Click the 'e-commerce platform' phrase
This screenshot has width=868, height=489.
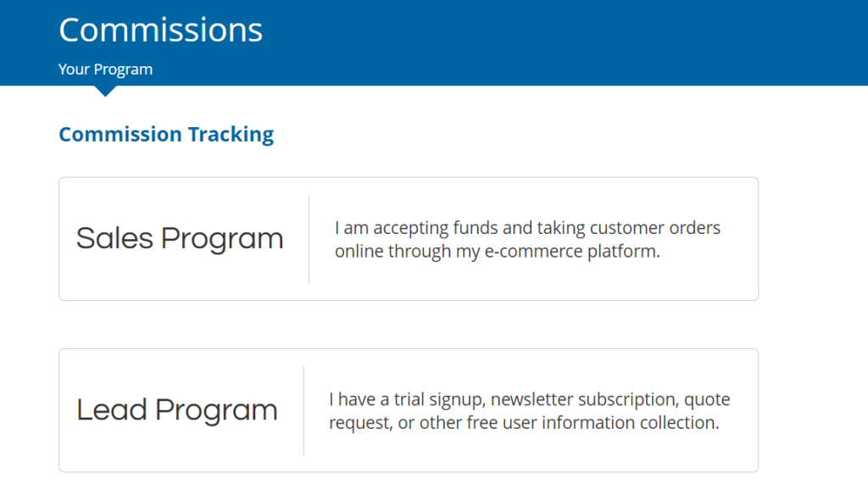(x=572, y=251)
